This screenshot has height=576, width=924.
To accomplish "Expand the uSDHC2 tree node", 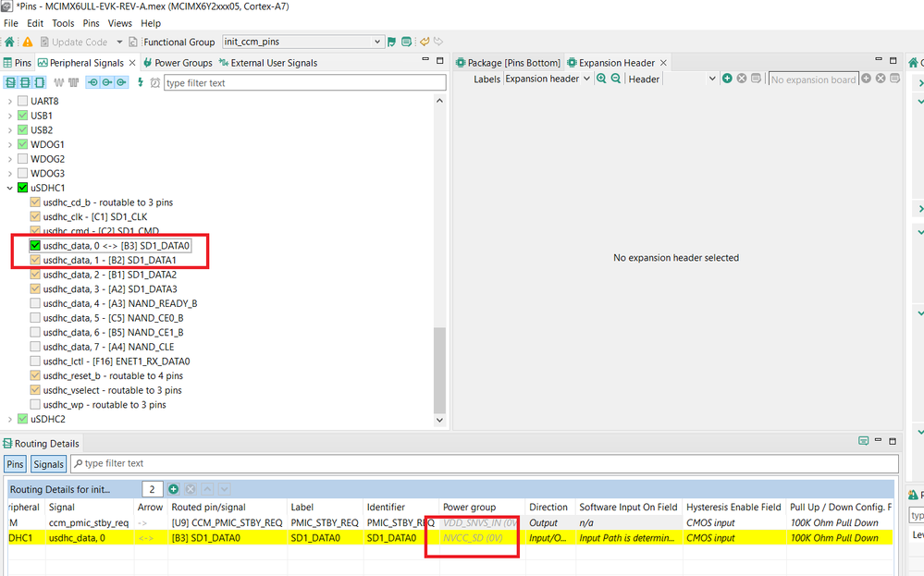I will 9,420.
